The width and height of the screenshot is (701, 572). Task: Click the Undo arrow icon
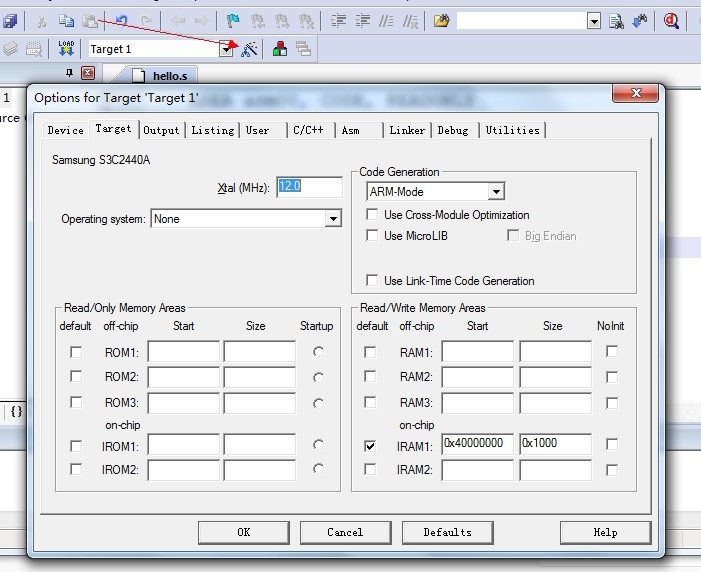point(122,21)
